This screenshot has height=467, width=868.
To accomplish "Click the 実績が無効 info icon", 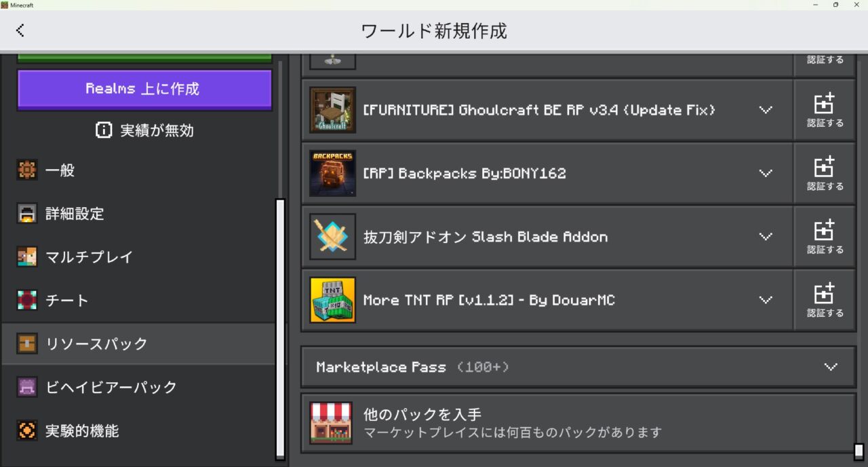I will coord(104,130).
